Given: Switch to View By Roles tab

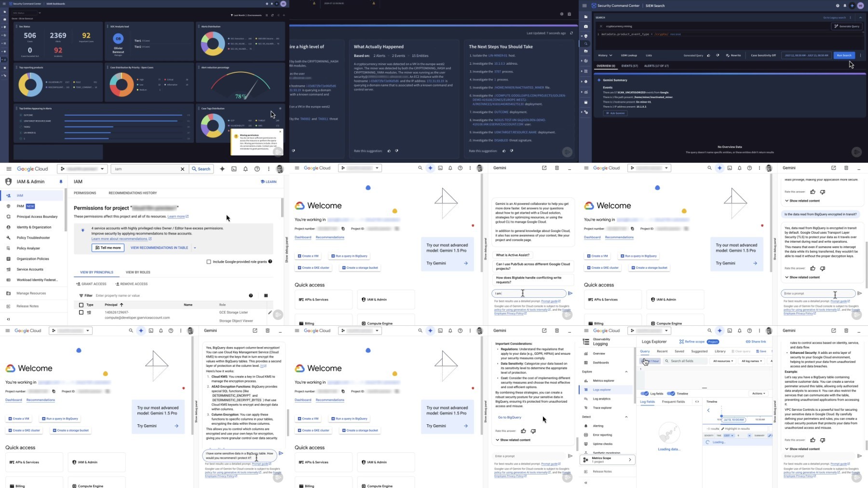Looking at the screenshot, I should point(138,272).
